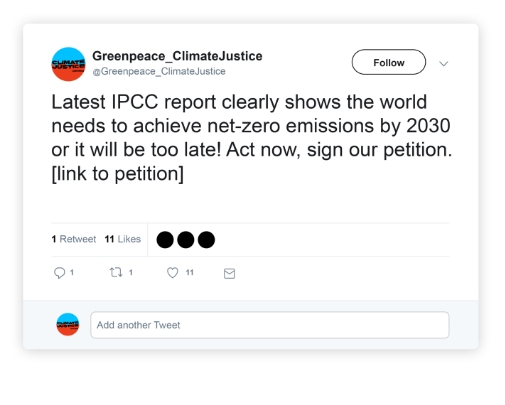The image size is (505, 405).
Task: Click the reply count number 1
Action: (x=72, y=273)
